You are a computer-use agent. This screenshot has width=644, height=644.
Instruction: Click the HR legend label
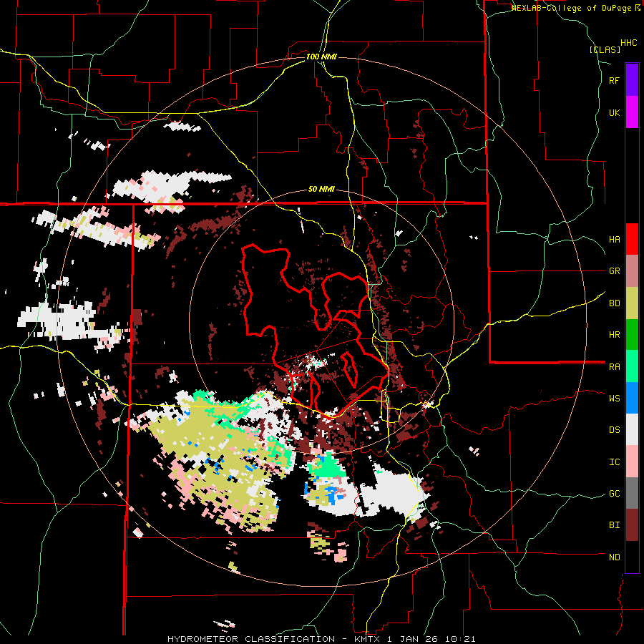614,335
